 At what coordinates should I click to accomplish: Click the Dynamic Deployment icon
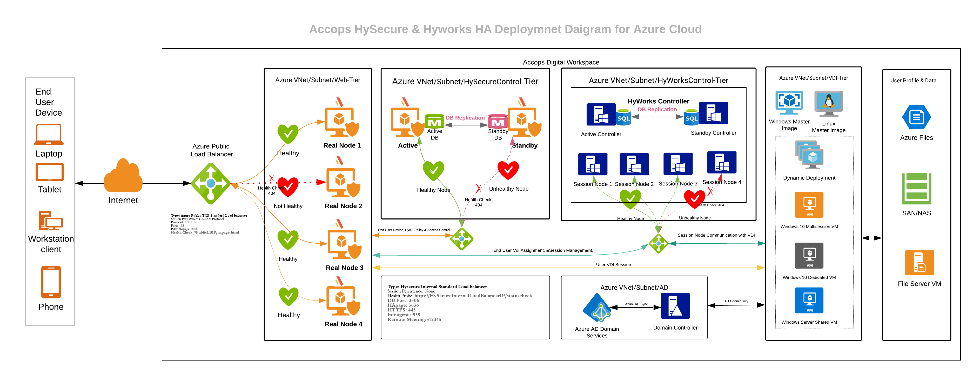[x=809, y=155]
